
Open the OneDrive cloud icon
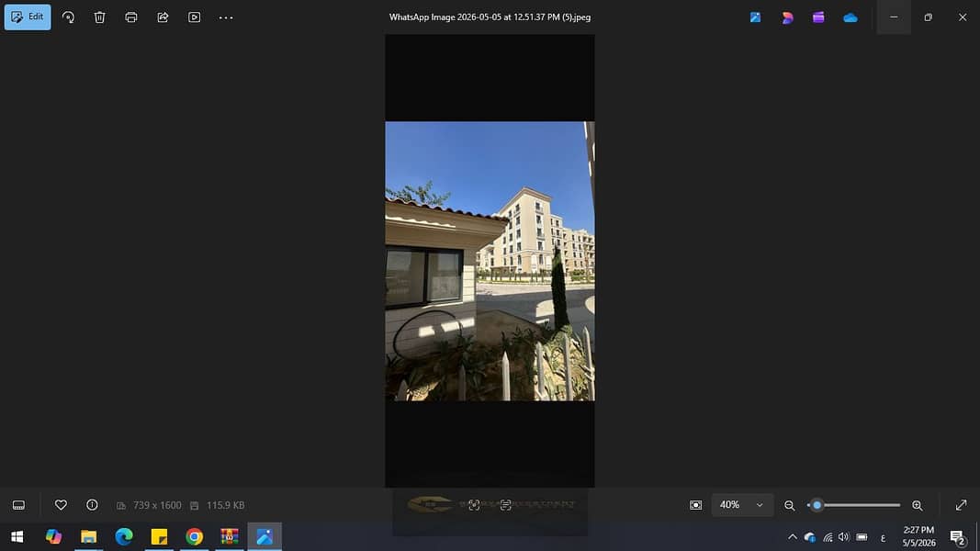tap(850, 17)
